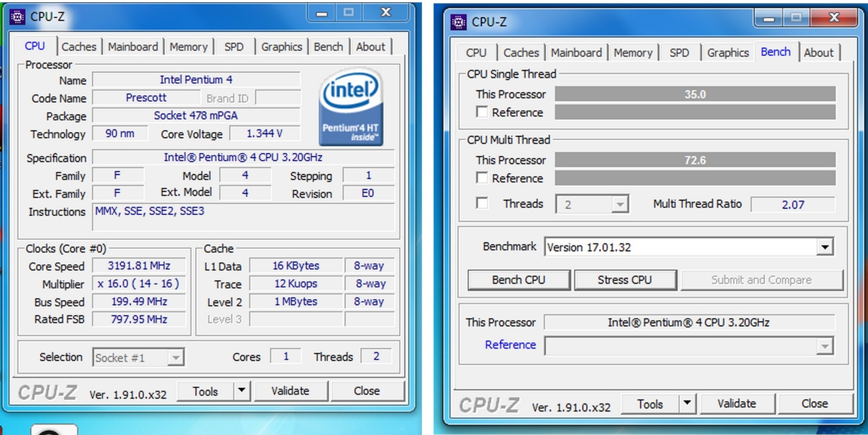Click the CPU-Z app icon in left window title bar
This screenshot has height=435, width=868.
[x=17, y=17]
